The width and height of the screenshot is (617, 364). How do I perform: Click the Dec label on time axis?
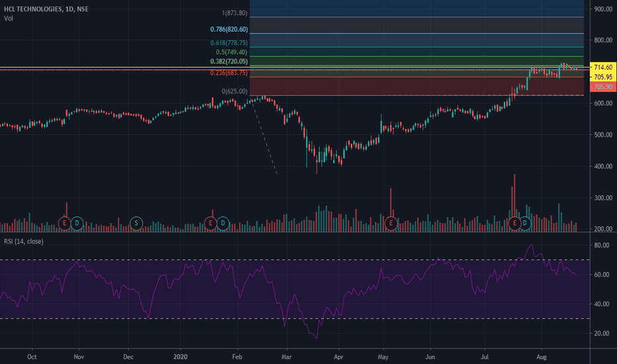coord(128,357)
